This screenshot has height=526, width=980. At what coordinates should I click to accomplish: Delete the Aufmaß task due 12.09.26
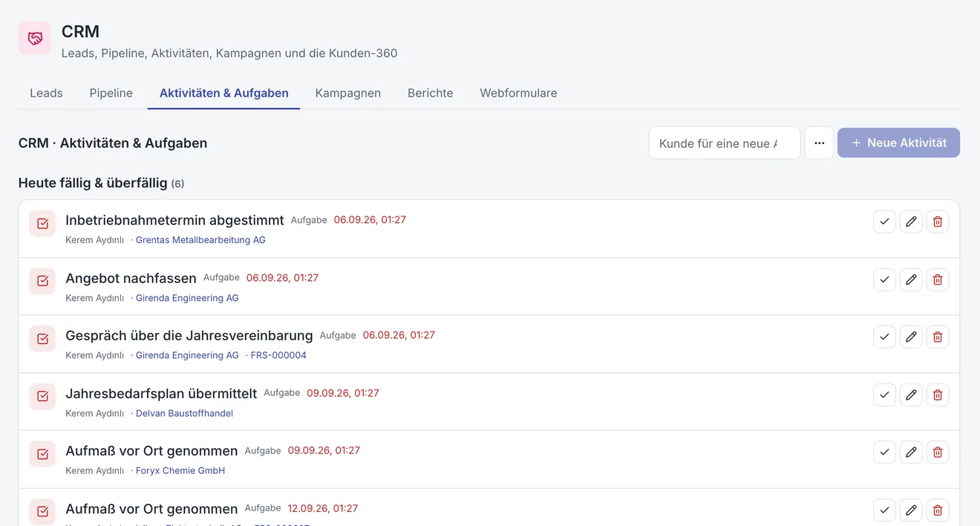[938, 510]
